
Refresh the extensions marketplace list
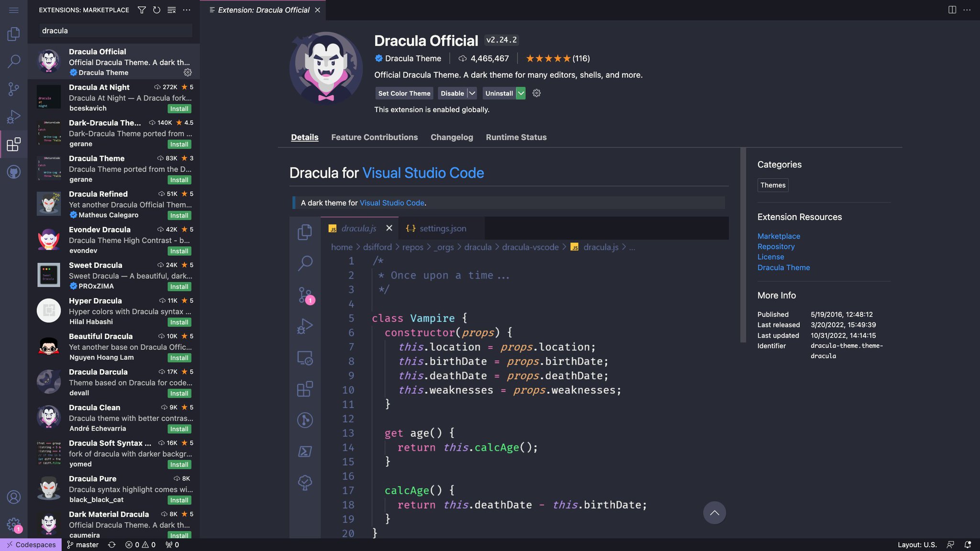(x=156, y=10)
